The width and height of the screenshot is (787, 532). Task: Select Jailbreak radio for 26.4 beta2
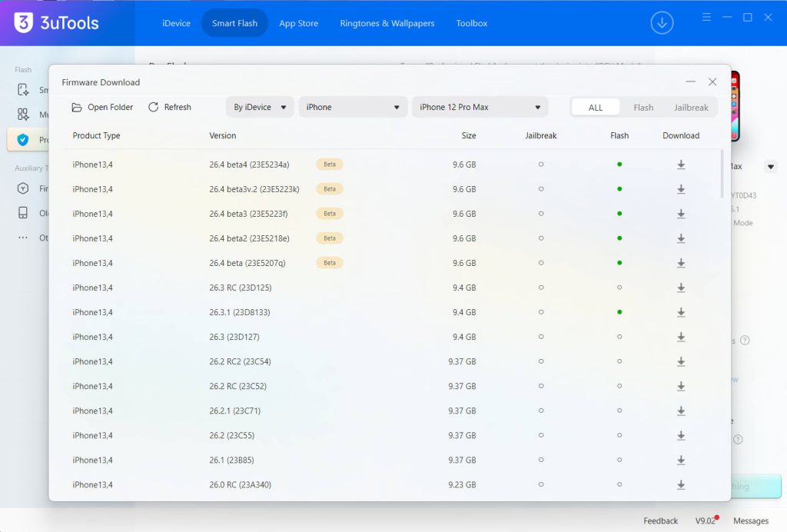click(541, 238)
